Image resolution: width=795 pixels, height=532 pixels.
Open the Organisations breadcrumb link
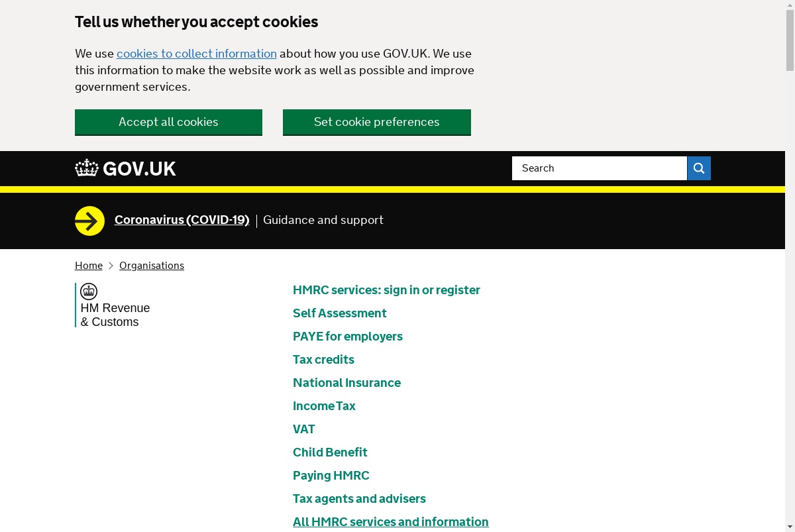[152, 266]
